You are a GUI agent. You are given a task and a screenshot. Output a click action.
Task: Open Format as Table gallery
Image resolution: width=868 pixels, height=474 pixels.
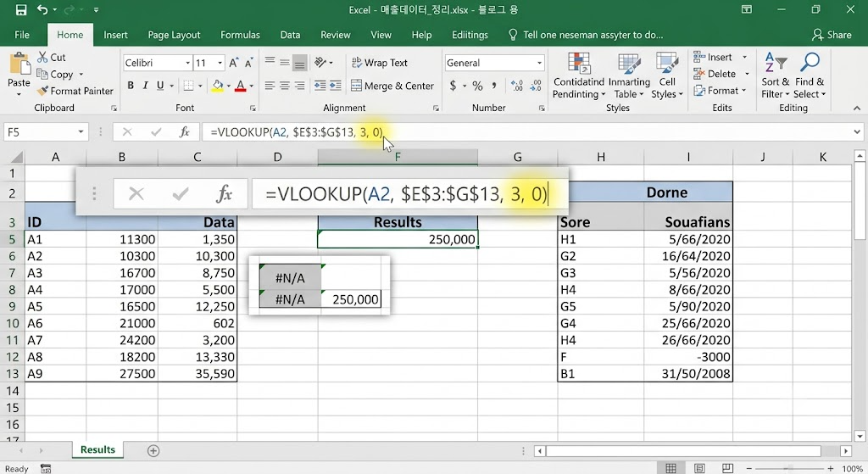630,75
